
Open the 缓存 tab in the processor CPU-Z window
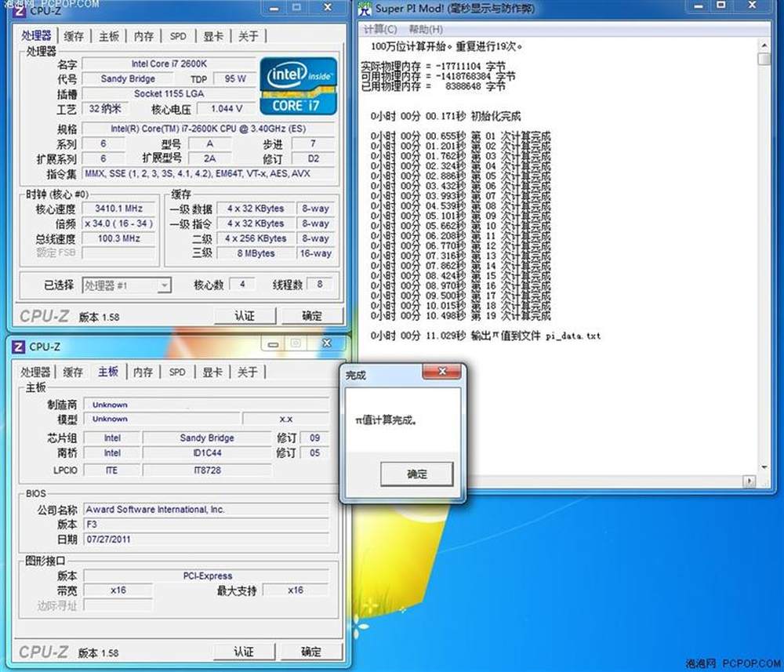74,36
